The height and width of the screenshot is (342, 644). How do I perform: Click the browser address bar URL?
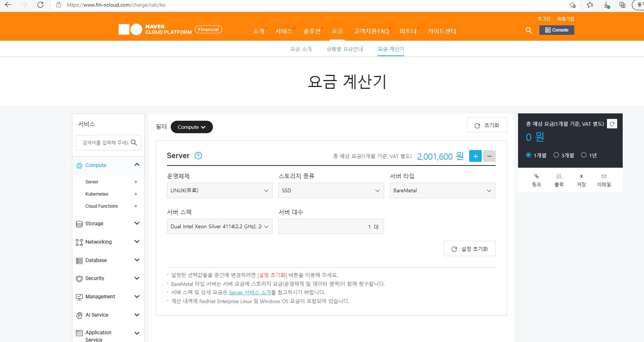[x=116, y=5]
